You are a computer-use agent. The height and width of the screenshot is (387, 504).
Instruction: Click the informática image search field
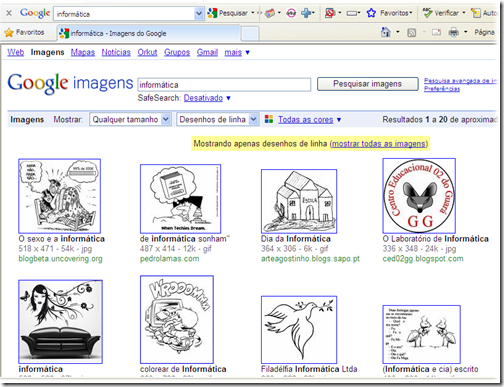point(224,85)
